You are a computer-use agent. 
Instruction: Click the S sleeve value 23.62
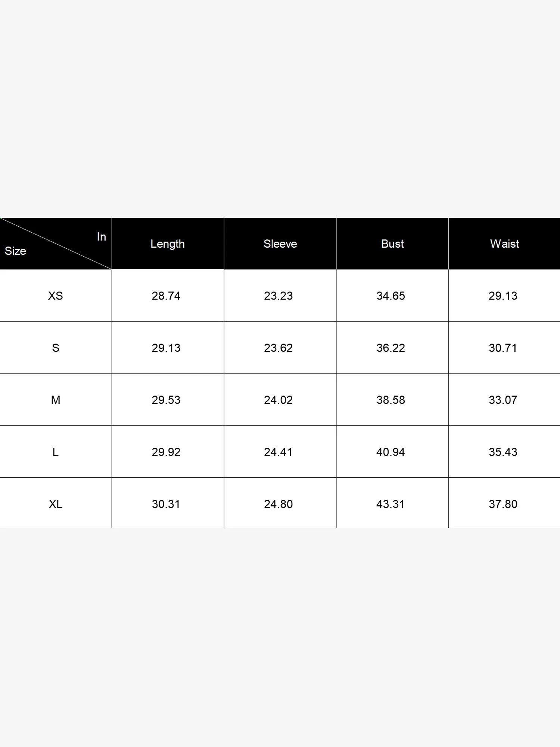click(279, 348)
